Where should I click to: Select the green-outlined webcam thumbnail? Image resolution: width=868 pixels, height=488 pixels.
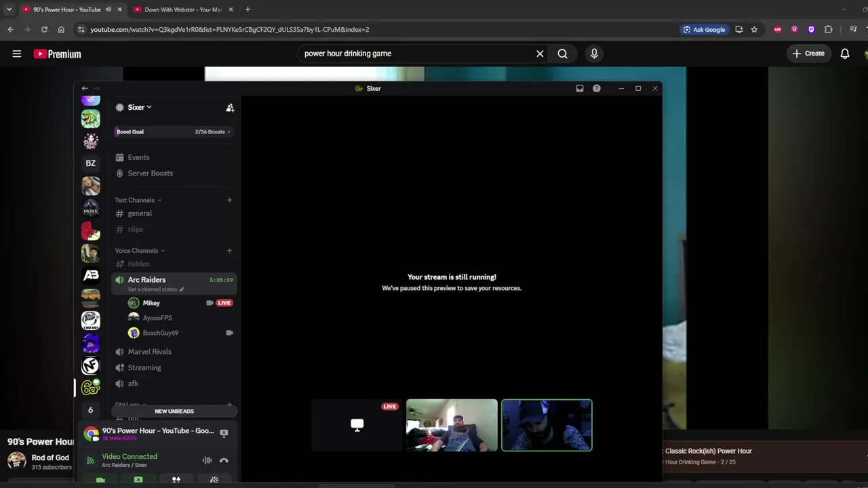547,425
